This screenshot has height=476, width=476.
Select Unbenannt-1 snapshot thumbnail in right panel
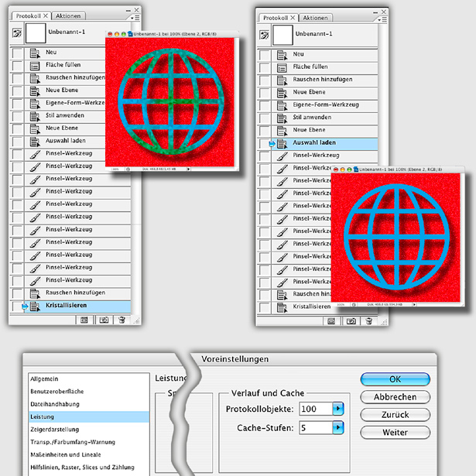(x=283, y=35)
